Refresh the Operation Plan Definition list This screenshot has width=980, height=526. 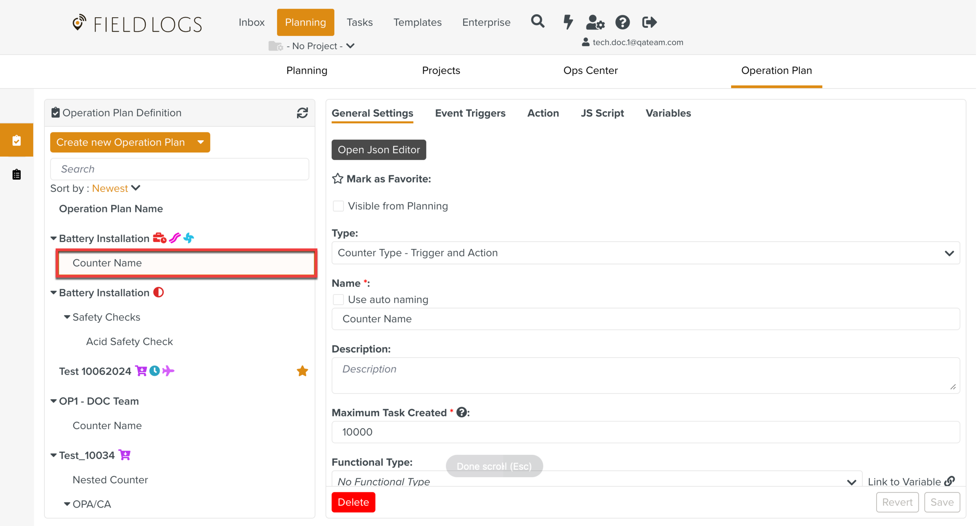tap(302, 113)
